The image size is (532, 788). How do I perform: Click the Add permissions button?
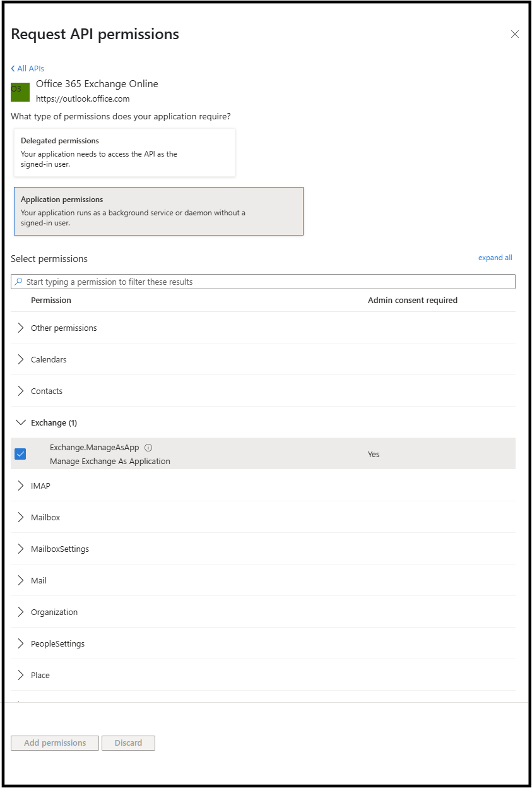(x=54, y=743)
